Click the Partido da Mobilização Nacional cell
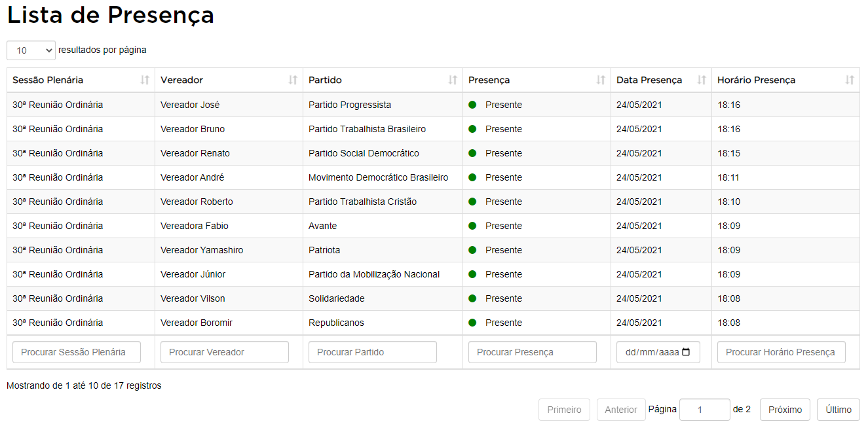 383,274
